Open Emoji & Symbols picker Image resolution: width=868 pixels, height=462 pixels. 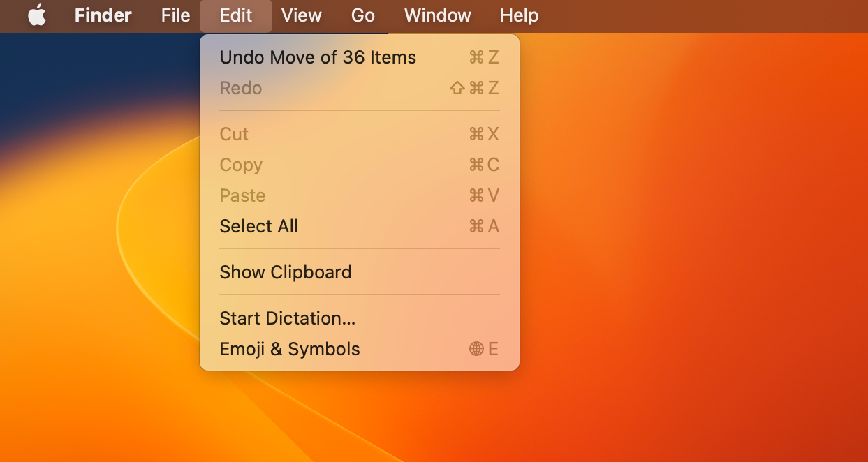click(360, 349)
